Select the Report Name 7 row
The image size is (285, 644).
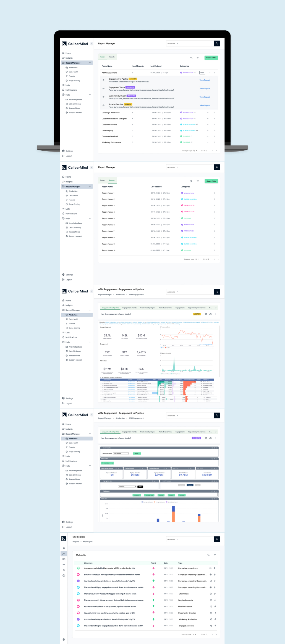click(x=108, y=231)
